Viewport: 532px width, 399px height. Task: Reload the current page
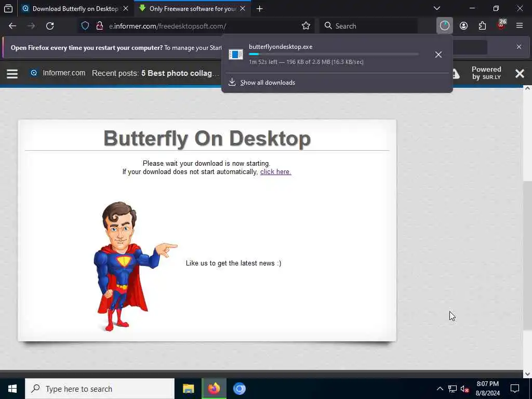click(50, 26)
